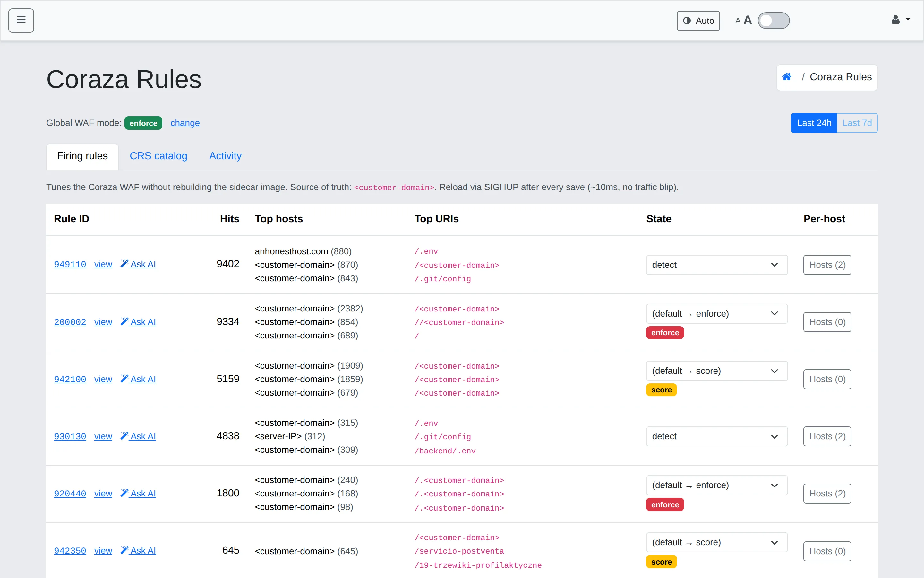This screenshot has width=924, height=578.
Task: Open state dropdown for rule 949110
Action: 717,265
